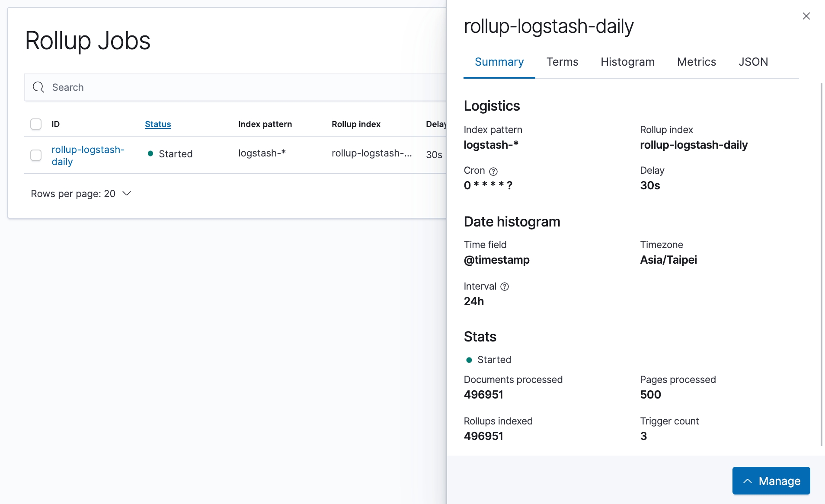View the JSON tab
Viewport: 825px width, 504px height.
[x=753, y=62]
